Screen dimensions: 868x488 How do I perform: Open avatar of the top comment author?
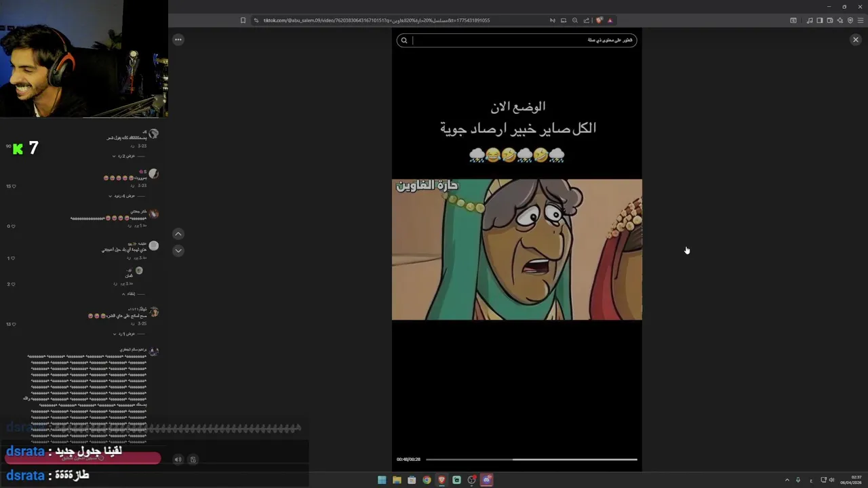pyautogui.click(x=154, y=134)
